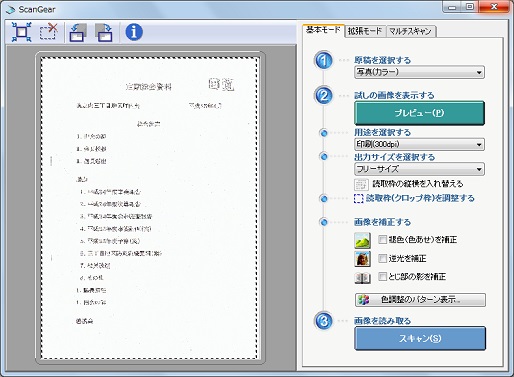Click inside the scanned document preview
The height and width of the screenshot is (377, 514).
[x=150, y=208]
